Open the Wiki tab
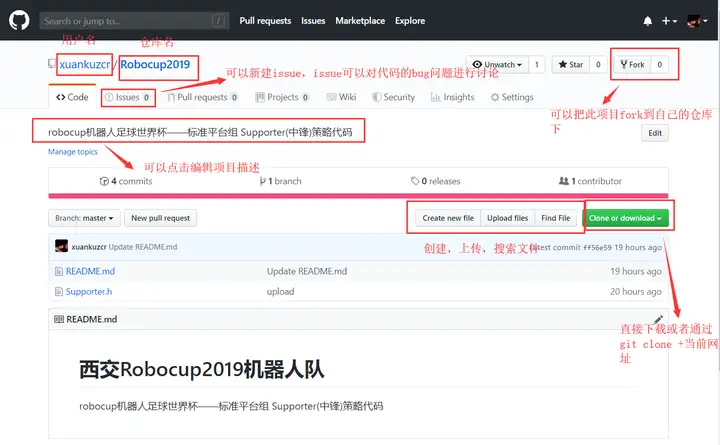 pyautogui.click(x=341, y=97)
